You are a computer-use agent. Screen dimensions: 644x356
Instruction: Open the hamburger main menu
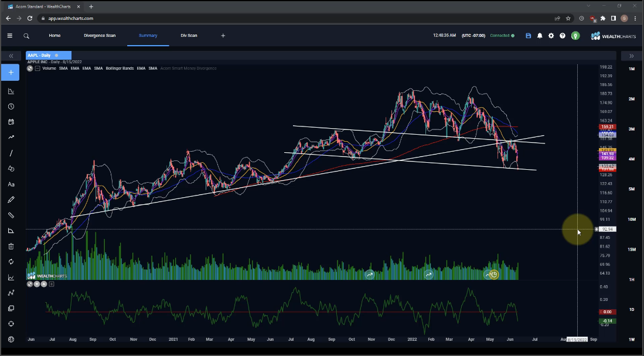pyautogui.click(x=10, y=36)
